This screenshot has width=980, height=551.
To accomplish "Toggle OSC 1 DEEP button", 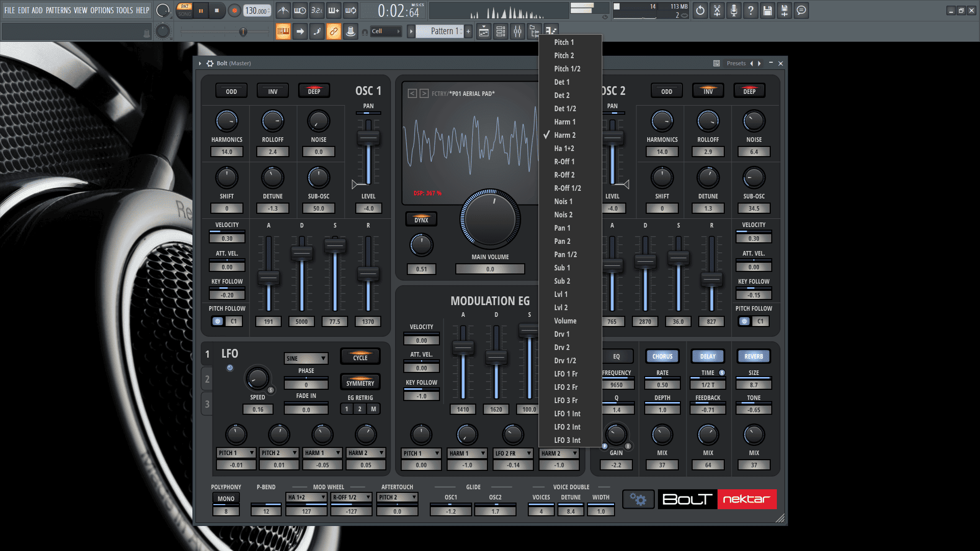I will 314,91.
